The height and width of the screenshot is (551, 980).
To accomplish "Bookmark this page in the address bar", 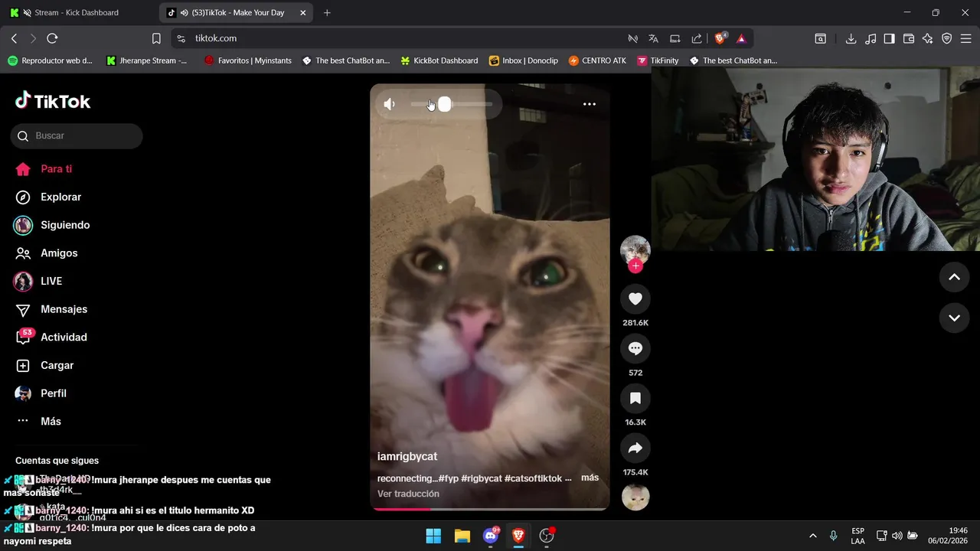I will click(x=156, y=38).
